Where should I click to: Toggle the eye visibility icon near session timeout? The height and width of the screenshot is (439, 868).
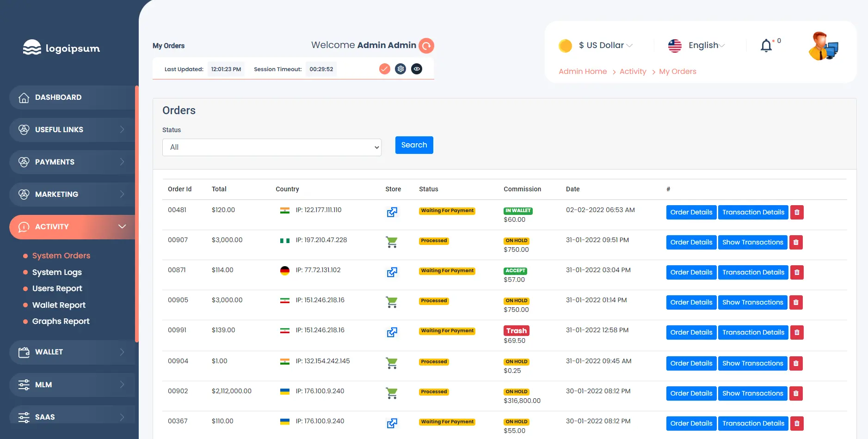click(417, 69)
